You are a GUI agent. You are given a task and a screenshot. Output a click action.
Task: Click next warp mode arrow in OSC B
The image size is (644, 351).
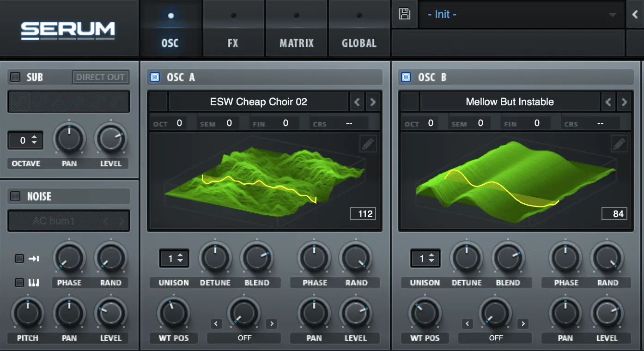point(523,324)
